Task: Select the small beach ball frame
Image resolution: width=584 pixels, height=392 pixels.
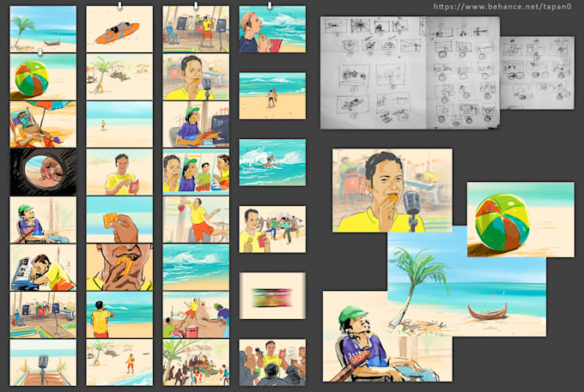Action: 43,76
